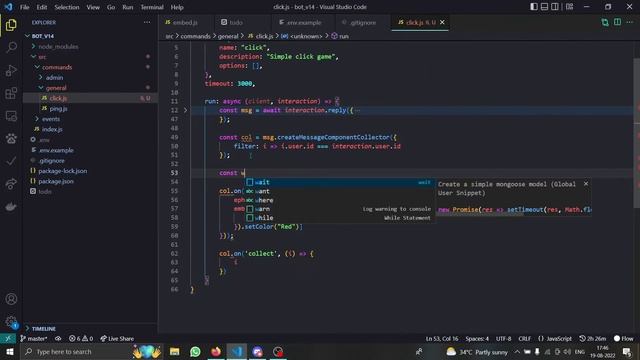Collapse the general folder

click(x=56, y=88)
